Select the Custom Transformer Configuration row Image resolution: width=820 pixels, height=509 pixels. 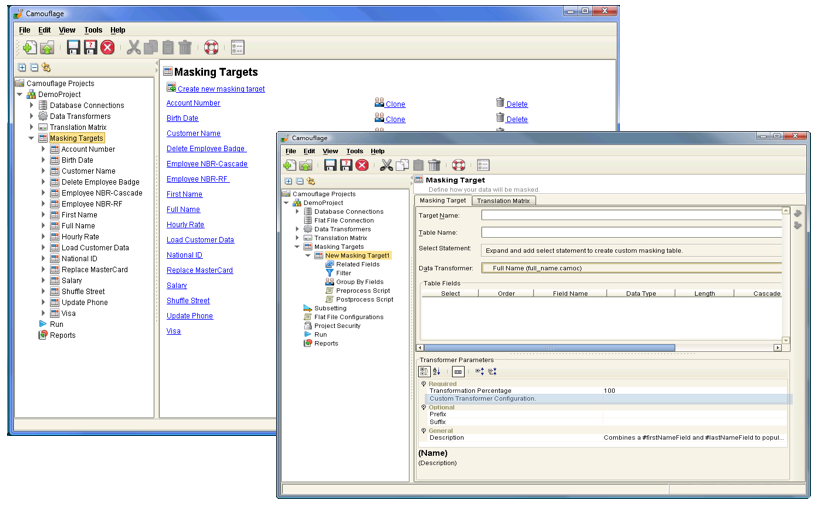point(607,399)
